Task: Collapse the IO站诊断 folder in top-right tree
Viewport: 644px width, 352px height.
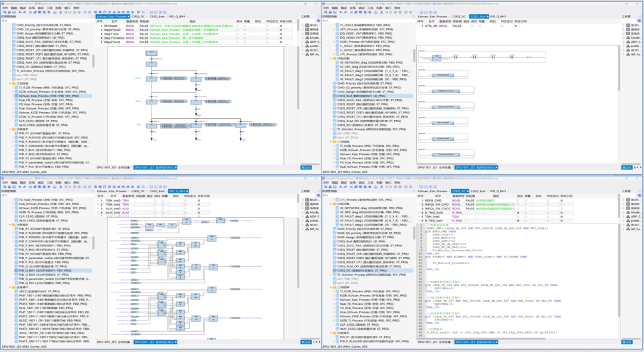Action: (332, 58)
